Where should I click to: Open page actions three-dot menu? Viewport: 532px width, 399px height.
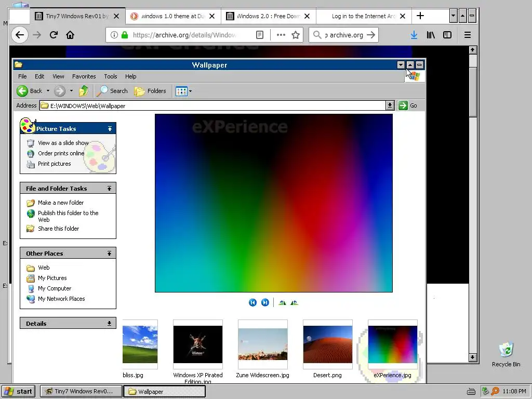[281, 35]
